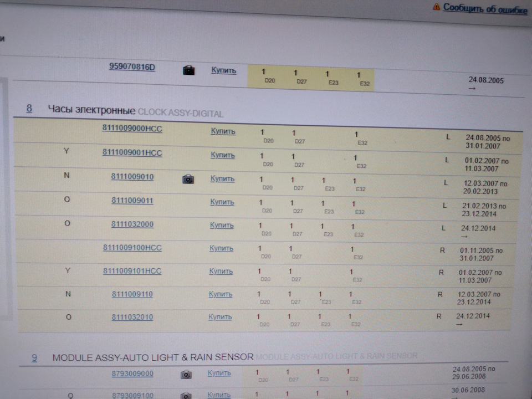The height and width of the screenshot is (399, 532).
Task: Click the date range 24.08.2005 по 31.01.2007
Action: click(488, 142)
